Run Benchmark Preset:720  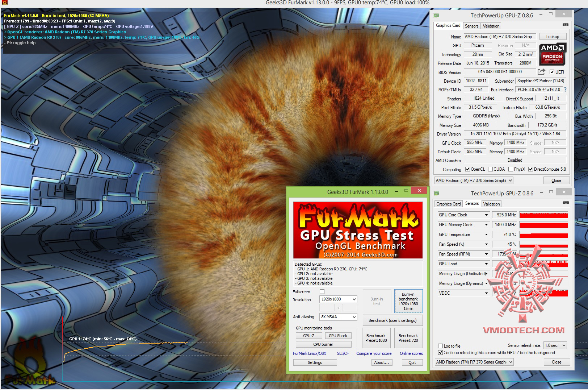(x=408, y=338)
